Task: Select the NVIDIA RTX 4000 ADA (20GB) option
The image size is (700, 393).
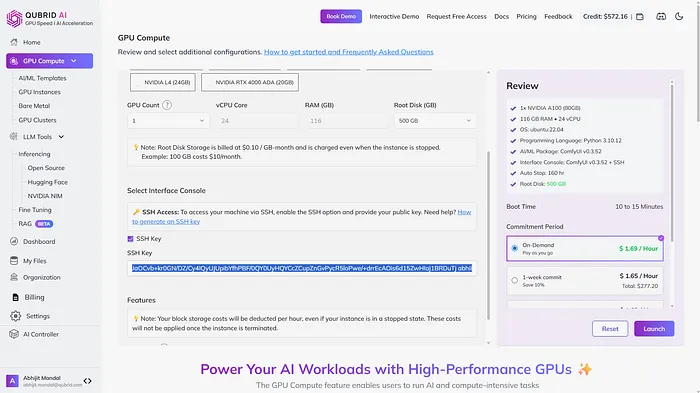Action: click(250, 82)
